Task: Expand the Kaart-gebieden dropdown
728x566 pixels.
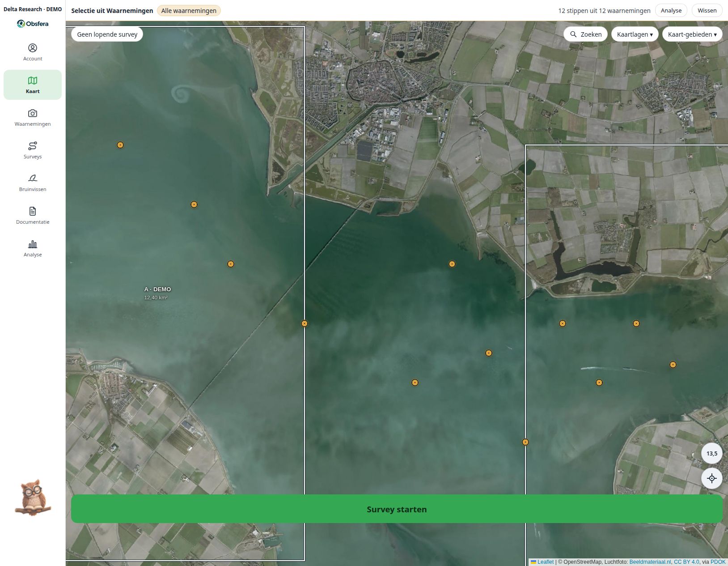Action: 692,34
